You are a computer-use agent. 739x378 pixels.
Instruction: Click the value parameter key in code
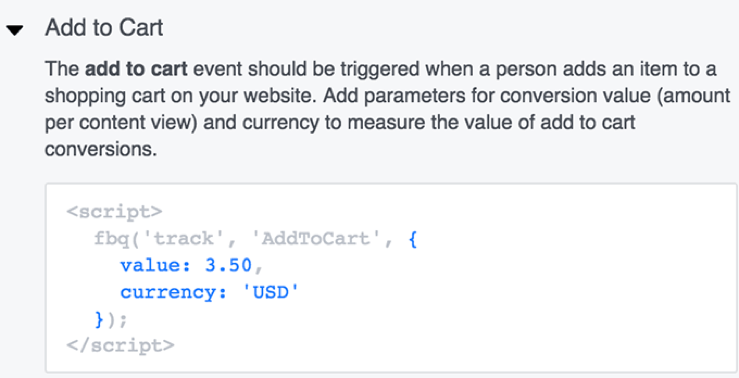(x=156, y=266)
